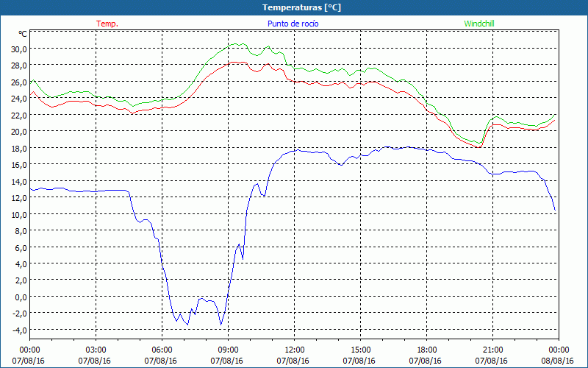Image resolution: width=588 pixels, height=368 pixels.
Task: Click the -2,0 y-axis value
Action: (x=20, y=314)
